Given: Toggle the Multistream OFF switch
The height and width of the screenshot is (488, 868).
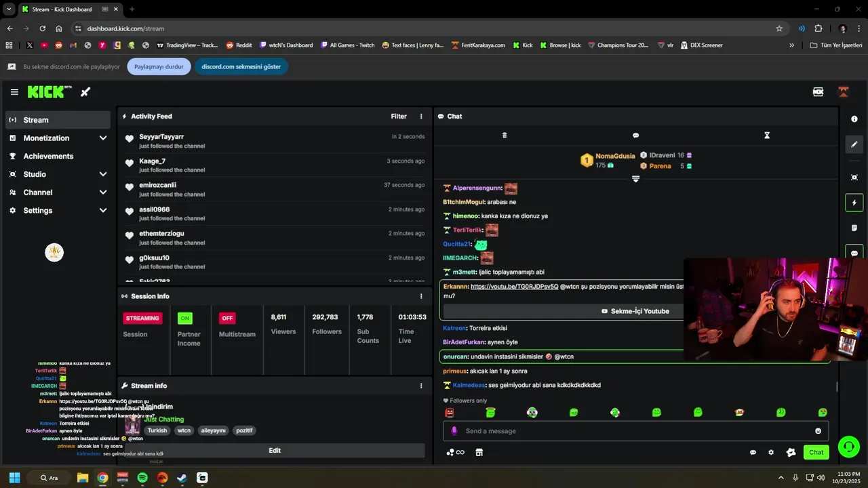Looking at the screenshot, I should pyautogui.click(x=227, y=318).
